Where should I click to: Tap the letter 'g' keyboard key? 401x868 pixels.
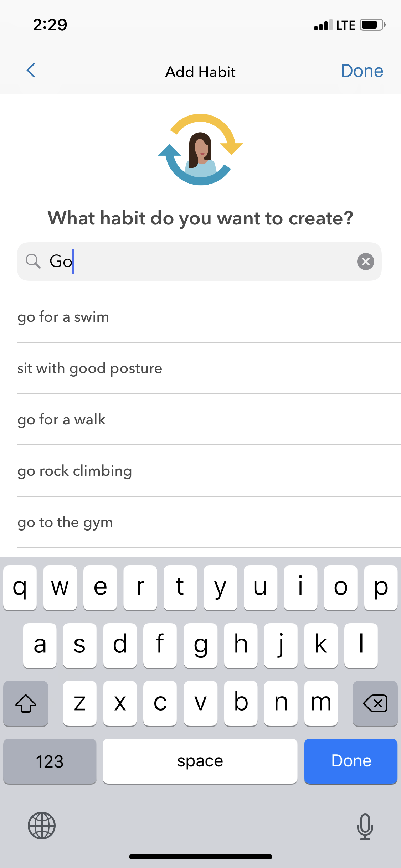(200, 646)
